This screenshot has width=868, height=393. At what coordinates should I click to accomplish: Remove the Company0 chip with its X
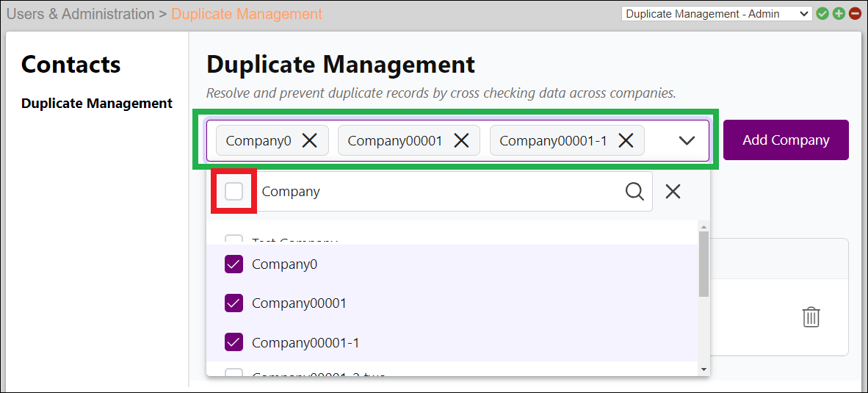point(309,140)
